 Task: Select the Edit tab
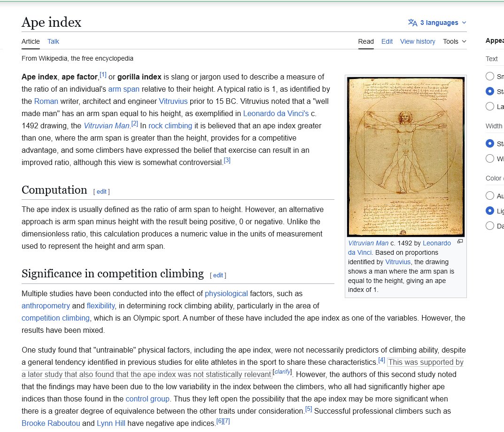point(387,41)
